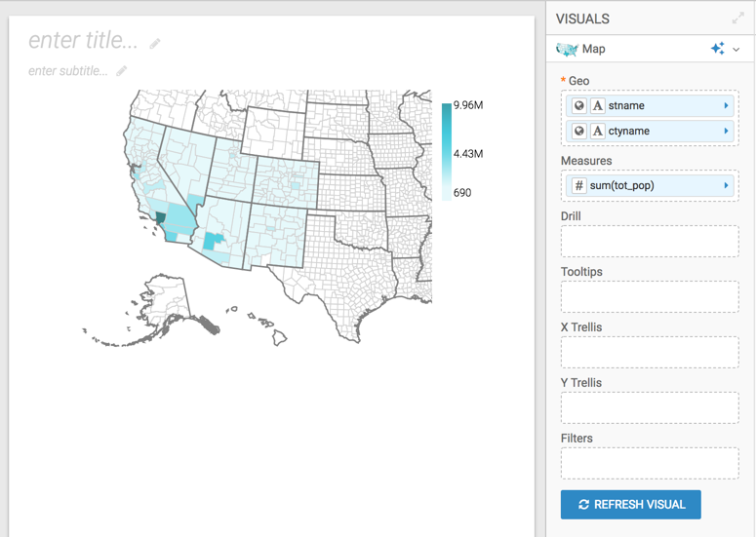Click the pencil icon beside the title

point(155,43)
